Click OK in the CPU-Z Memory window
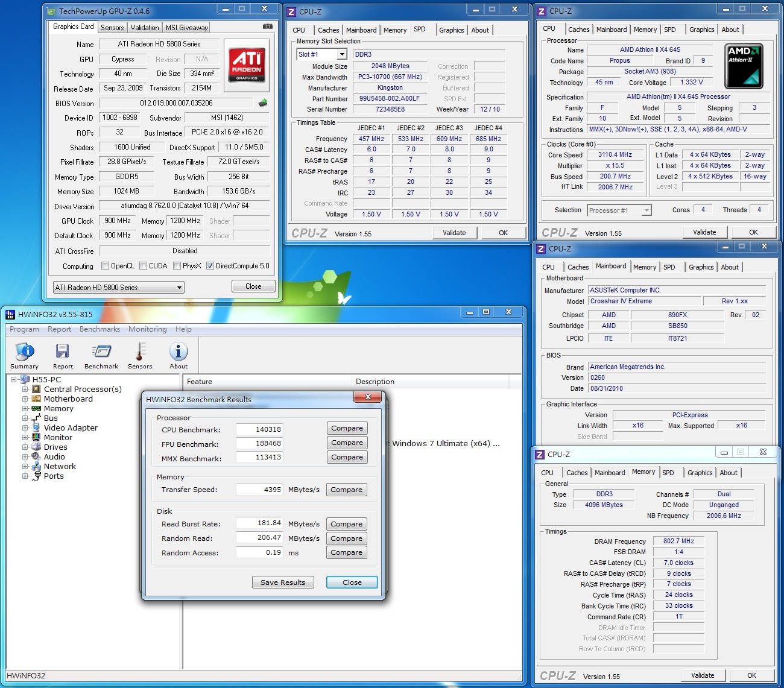This screenshot has width=784, height=688. click(x=751, y=675)
